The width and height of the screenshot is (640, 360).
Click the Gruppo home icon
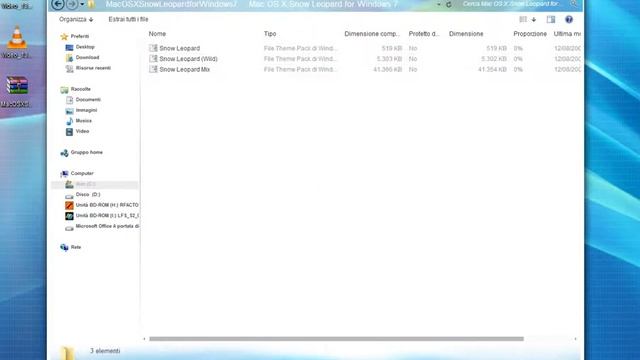[64, 153]
